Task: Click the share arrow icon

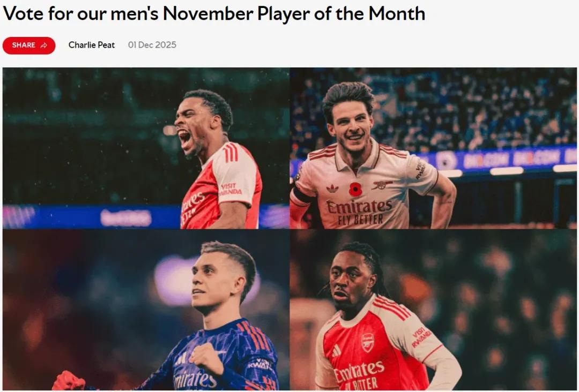Action: (44, 46)
